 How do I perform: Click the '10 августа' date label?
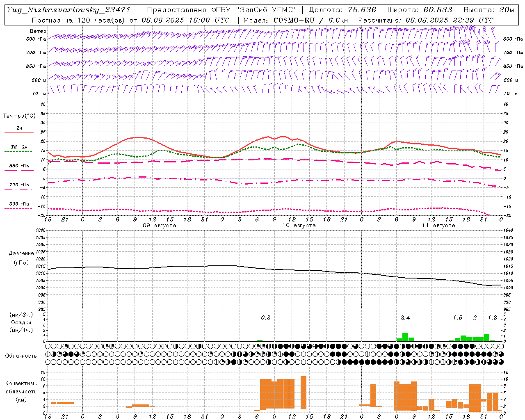tap(299, 226)
